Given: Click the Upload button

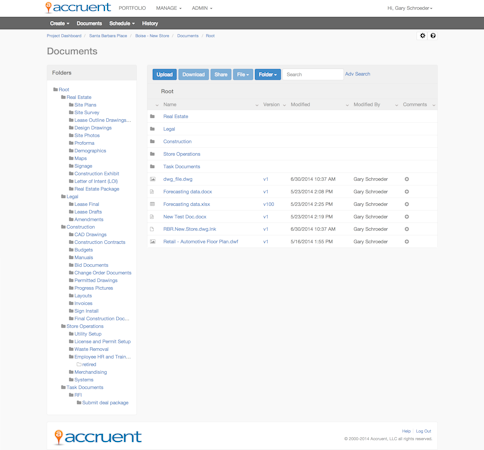Looking at the screenshot, I should pyautogui.click(x=165, y=74).
